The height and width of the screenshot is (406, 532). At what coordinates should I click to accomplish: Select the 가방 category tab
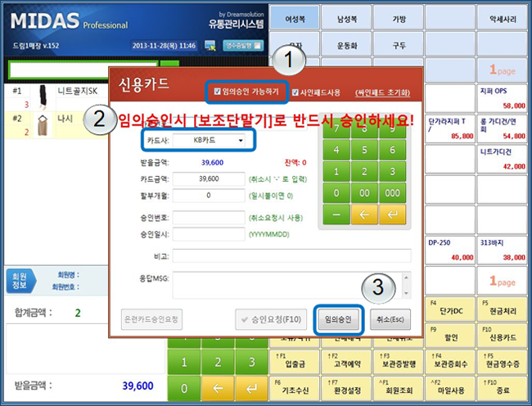tap(399, 19)
